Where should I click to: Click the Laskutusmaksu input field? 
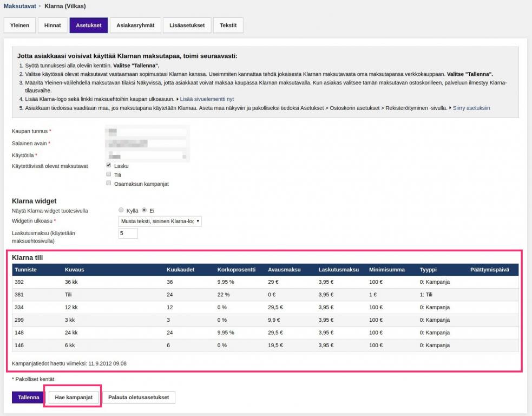click(128, 233)
